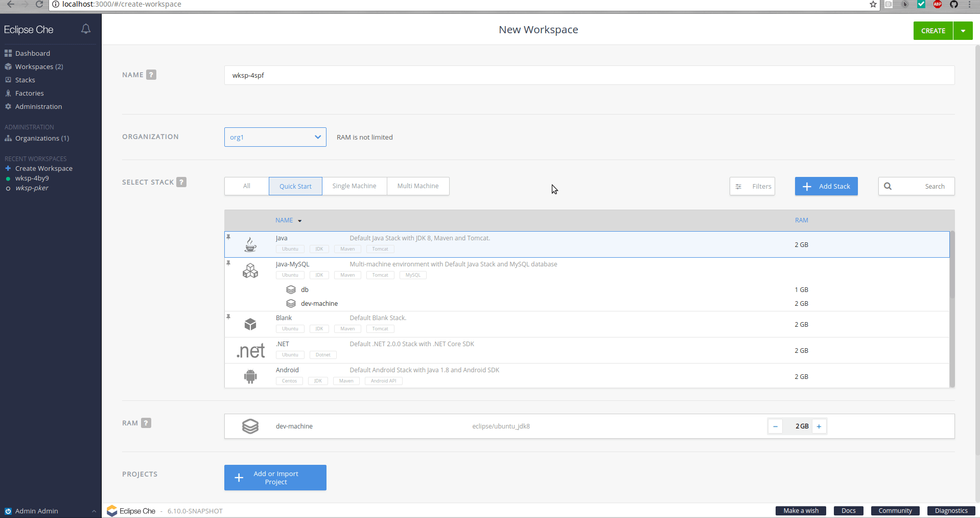
Task: Click the magnifier icon in stack search
Action: point(888,186)
